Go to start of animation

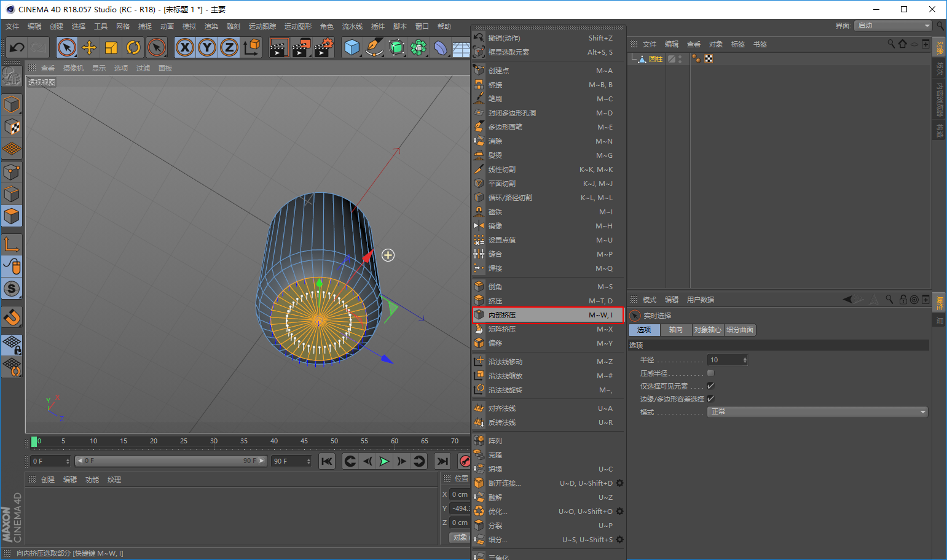pos(327,461)
